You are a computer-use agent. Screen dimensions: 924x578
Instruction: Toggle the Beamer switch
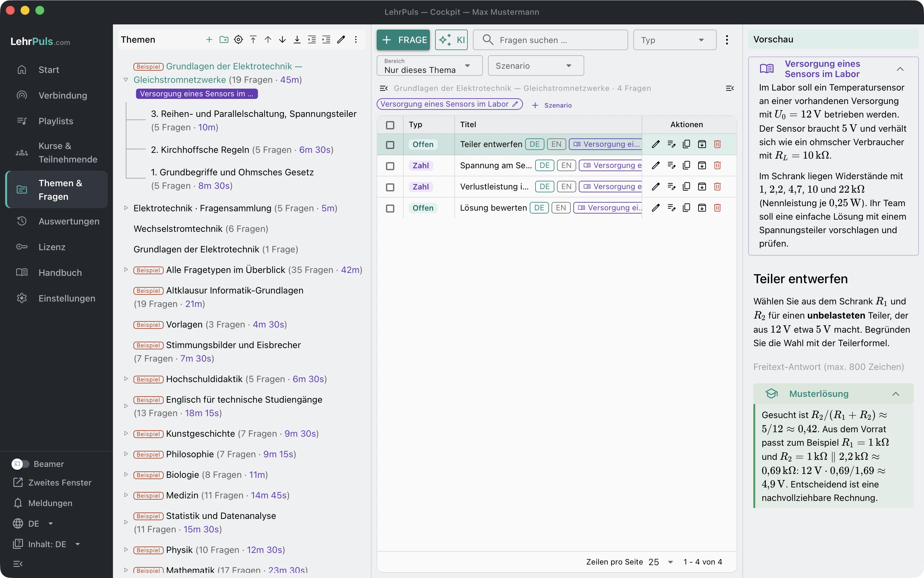click(x=20, y=464)
